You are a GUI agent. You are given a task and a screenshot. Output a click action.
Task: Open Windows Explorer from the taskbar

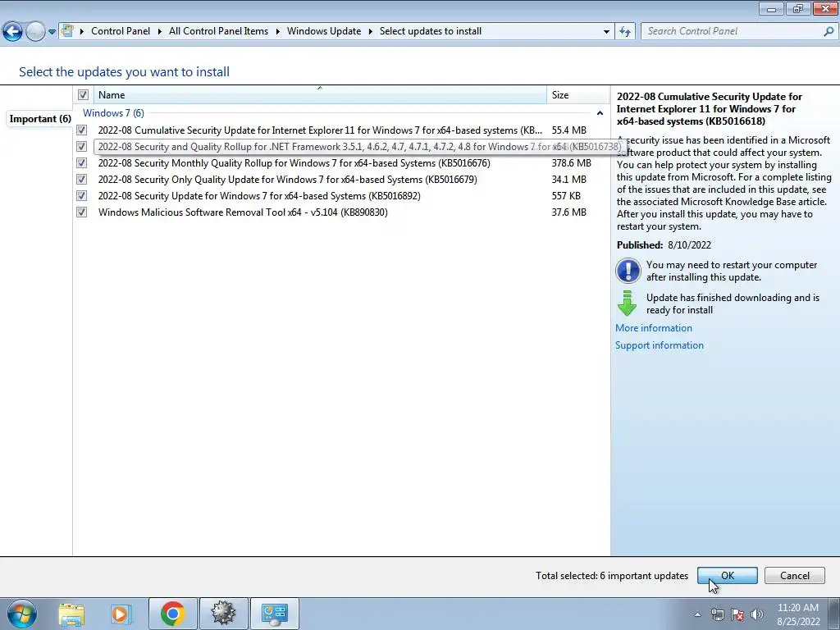[x=71, y=614]
